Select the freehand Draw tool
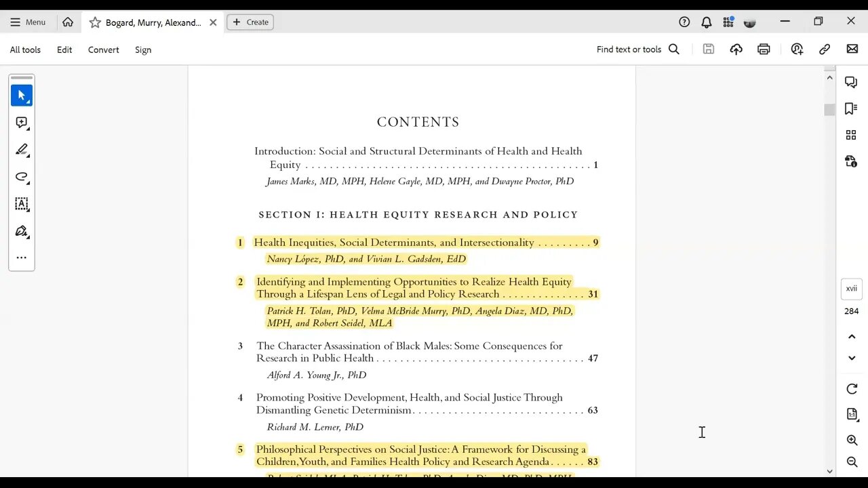This screenshot has width=868, height=488. [x=22, y=177]
